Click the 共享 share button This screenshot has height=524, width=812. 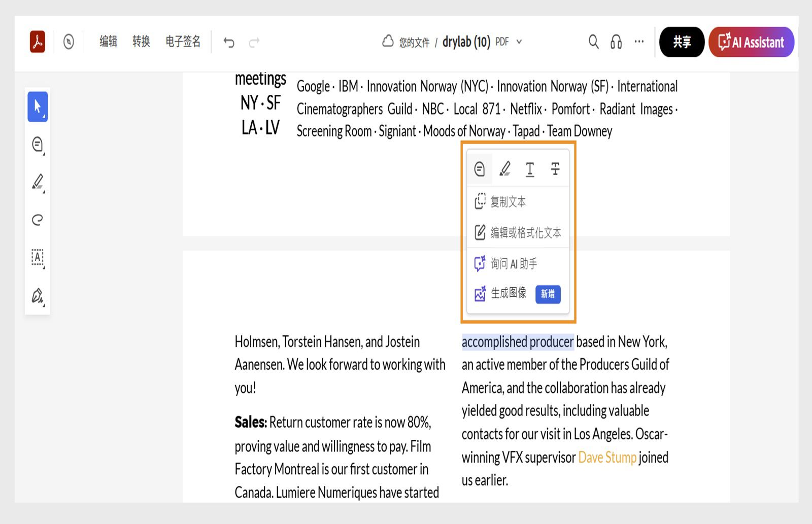coord(682,42)
